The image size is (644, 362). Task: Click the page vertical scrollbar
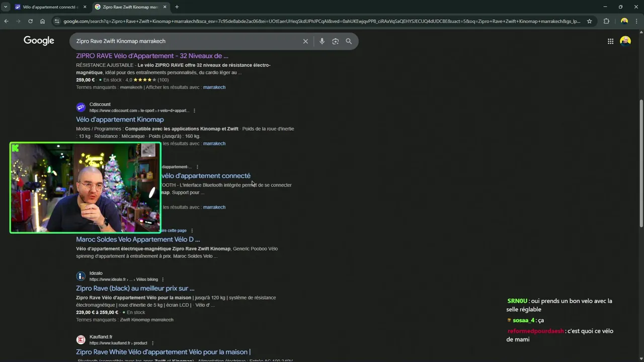[x=641, y=163]
